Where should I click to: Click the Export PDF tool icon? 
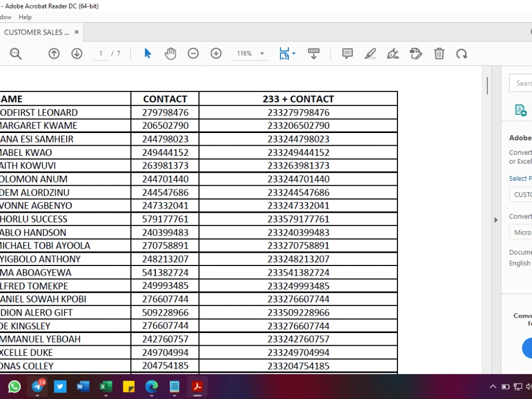coord(520,110)
